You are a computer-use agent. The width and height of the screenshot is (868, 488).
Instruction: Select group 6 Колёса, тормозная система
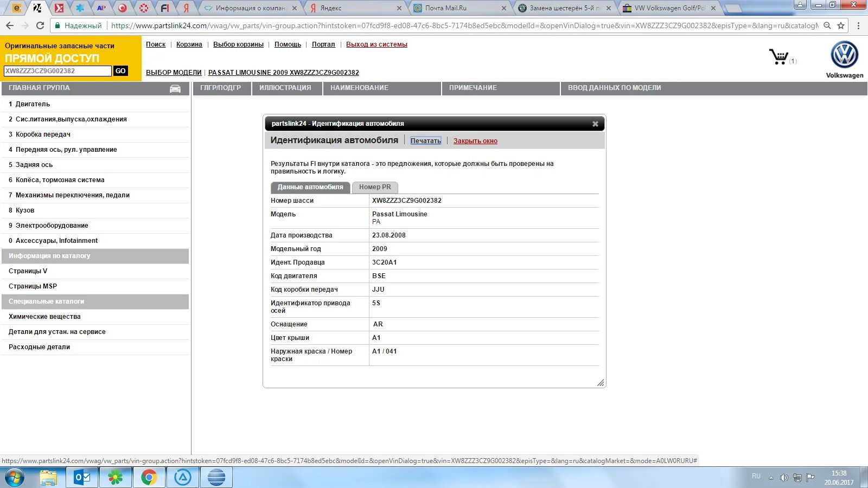pyautogui.click(x=95, y=180)
